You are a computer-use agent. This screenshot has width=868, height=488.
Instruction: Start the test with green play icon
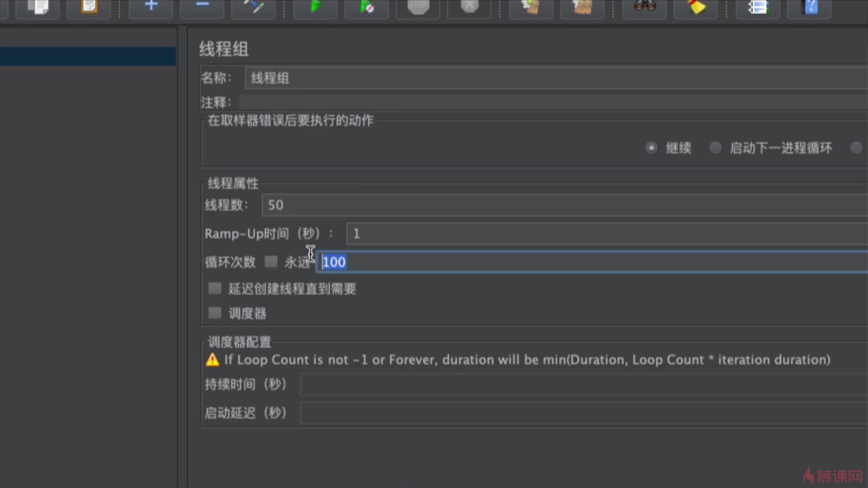(316, 6)
